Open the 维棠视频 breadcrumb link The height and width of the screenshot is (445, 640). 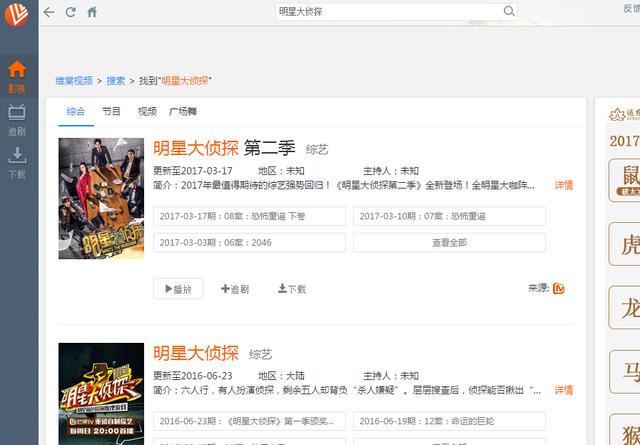(x=74, y=81)
